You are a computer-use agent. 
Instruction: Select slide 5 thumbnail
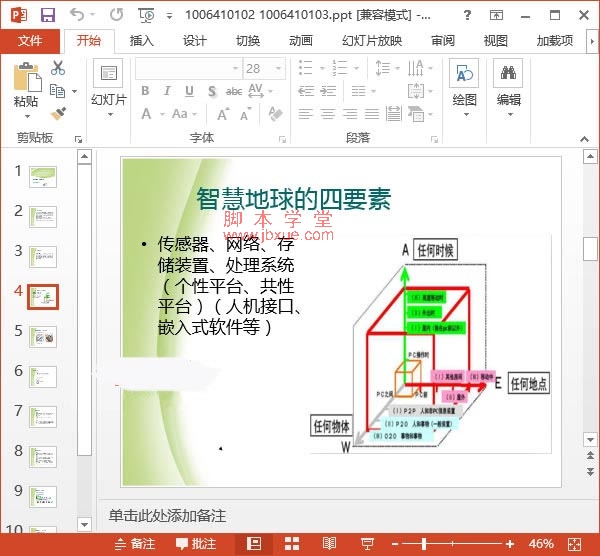(x=43, y=337)
